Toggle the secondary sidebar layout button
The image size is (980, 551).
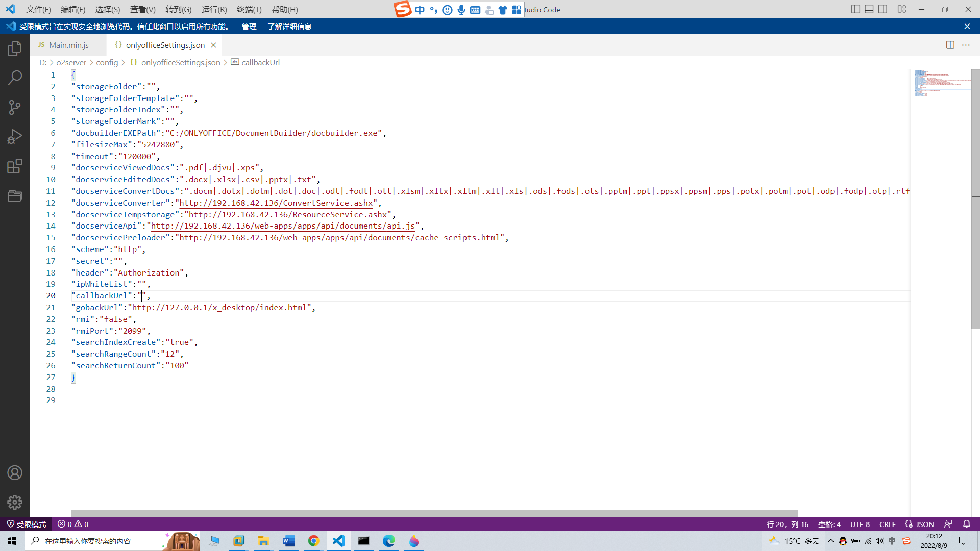[x=883, y=9]
